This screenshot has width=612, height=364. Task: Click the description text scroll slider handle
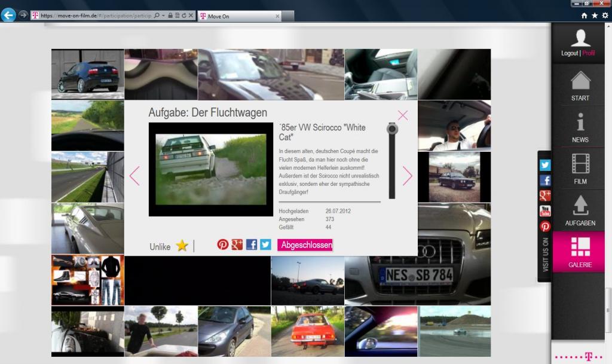pyautogui.click(x=392, y=129)
